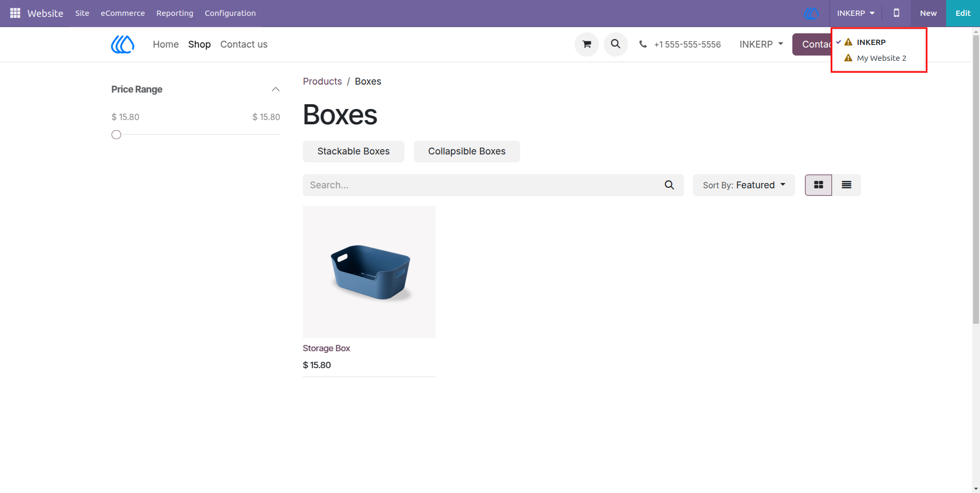The image size is (980, 493).
Task: Open the INKERP dropdown in site header
Action: (x=761, y=44)
